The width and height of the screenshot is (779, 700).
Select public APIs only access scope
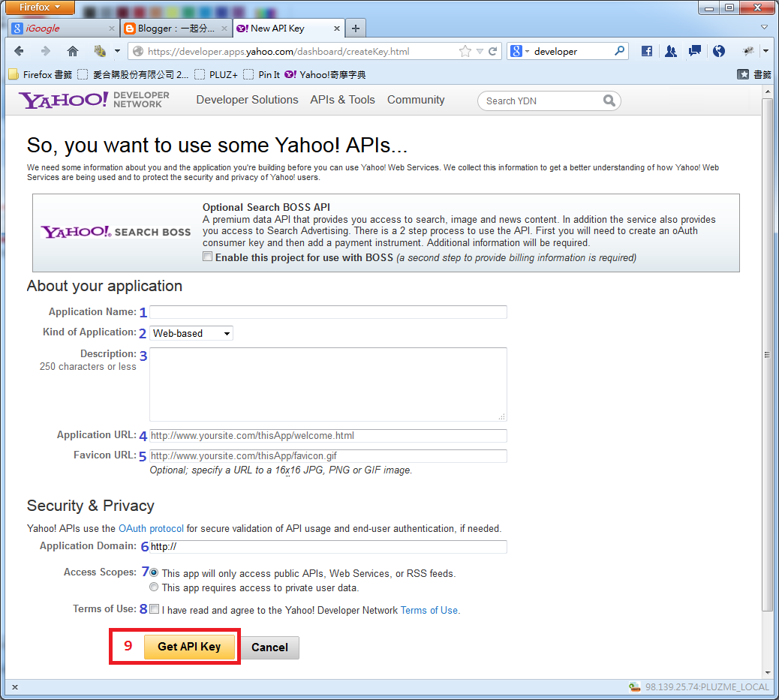point(154,572)
